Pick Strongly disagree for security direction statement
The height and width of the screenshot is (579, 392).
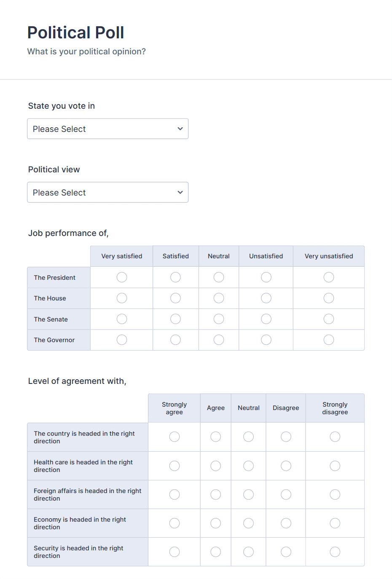335,552
